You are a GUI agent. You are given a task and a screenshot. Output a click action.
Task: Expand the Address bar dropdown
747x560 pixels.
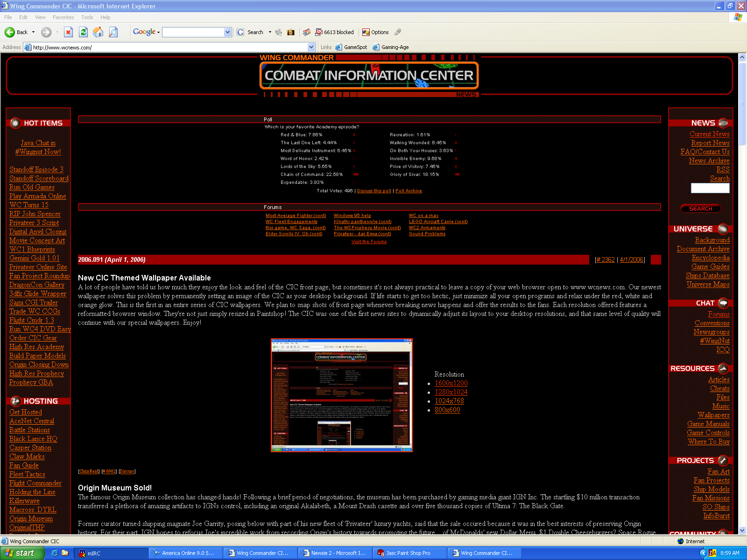click(311, 47)
